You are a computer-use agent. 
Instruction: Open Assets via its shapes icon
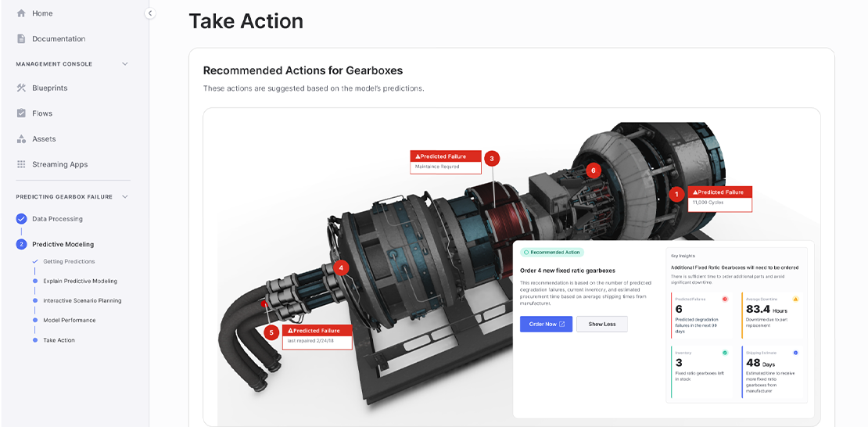(x=21, y=138)
